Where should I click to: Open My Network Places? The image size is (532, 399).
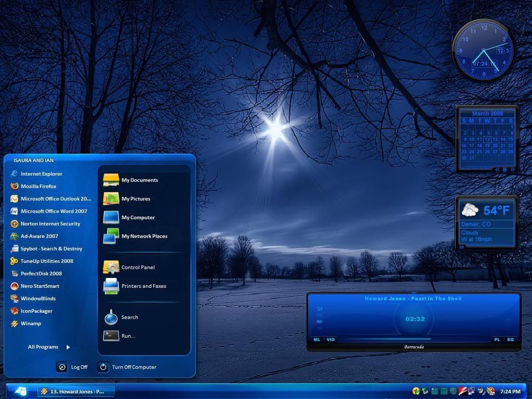pyautogui.click(x=136, y=236)
